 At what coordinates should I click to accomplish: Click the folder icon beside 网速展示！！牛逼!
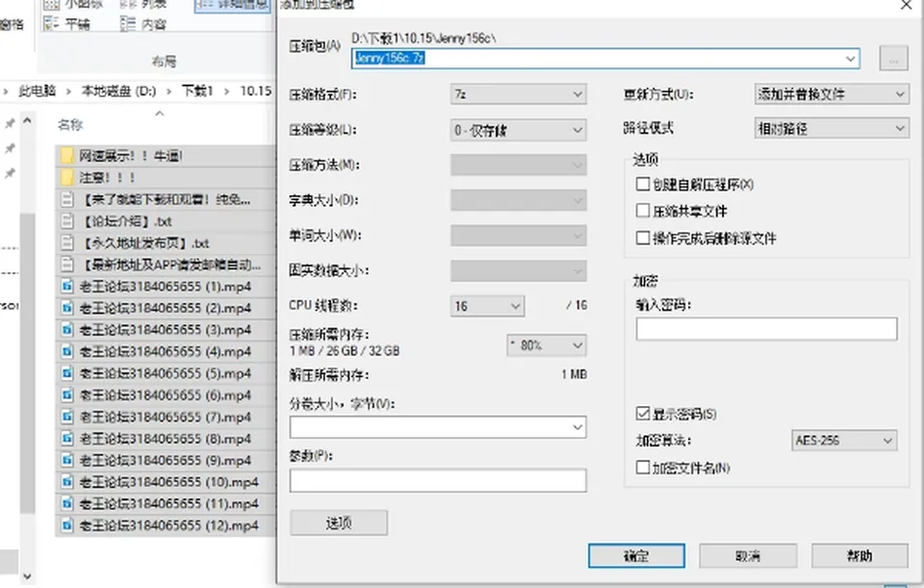[x=67, y=156]
